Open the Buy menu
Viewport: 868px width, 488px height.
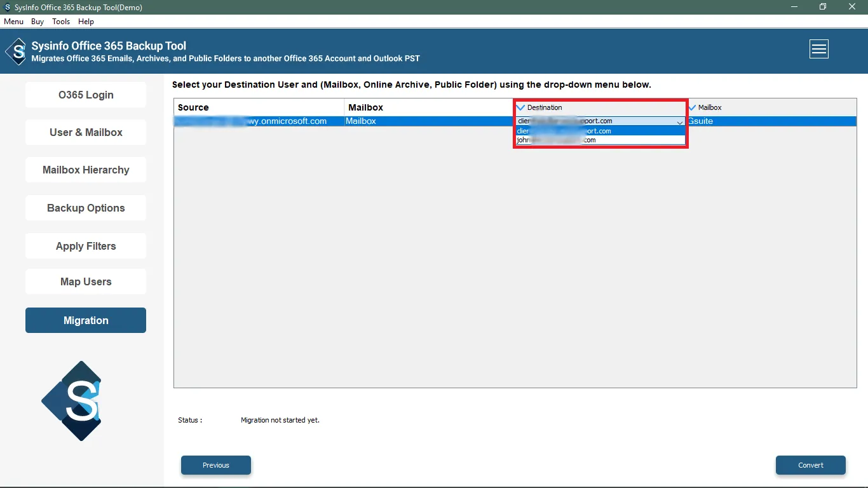[37, 21]
